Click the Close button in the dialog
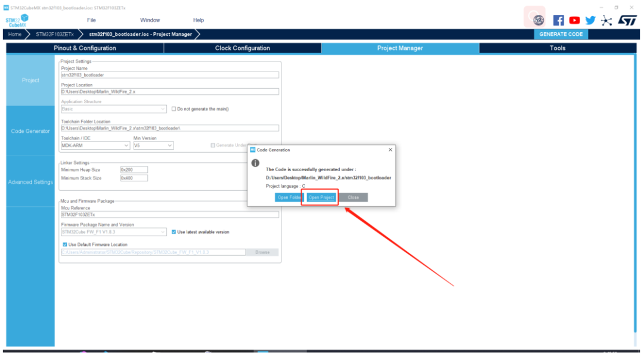Viewport: 644px width, 356px height. coord(353,197)
